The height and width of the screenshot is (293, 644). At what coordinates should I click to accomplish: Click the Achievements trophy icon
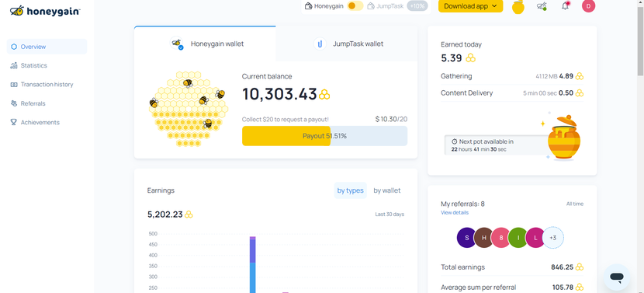click(14, 122)
